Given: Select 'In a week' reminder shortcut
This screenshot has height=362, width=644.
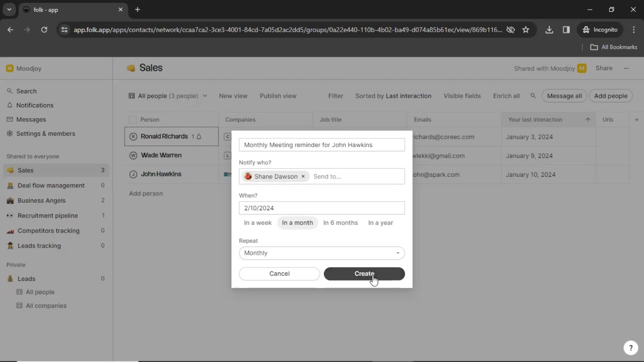Looking at the screenshot, I should (258, 222).
